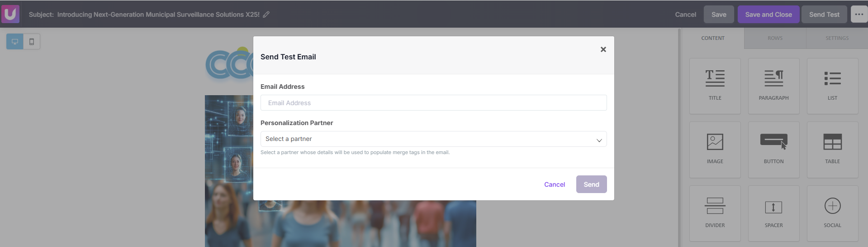Cancel the Send Test Email dialog
This screenshot has width=868, height=247.
[x=555, y=184]
